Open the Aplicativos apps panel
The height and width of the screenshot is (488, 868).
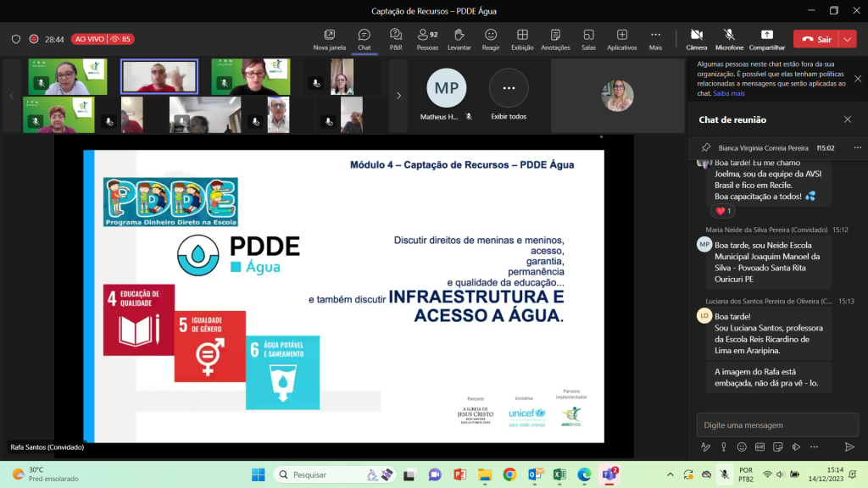[621, 39]
